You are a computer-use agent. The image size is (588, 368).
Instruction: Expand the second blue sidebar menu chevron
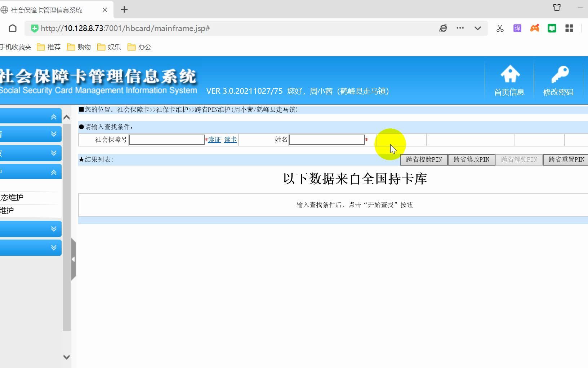click(53, 134)
